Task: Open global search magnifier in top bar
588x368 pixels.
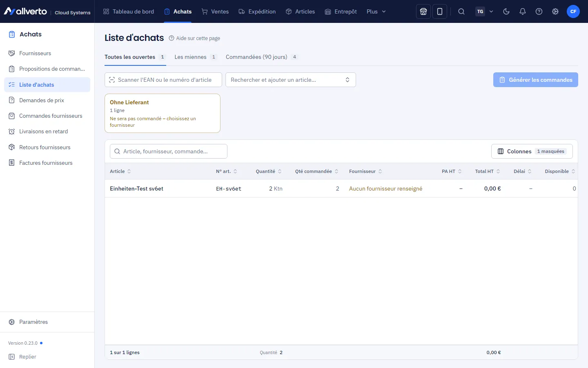Action: point(461,11)
